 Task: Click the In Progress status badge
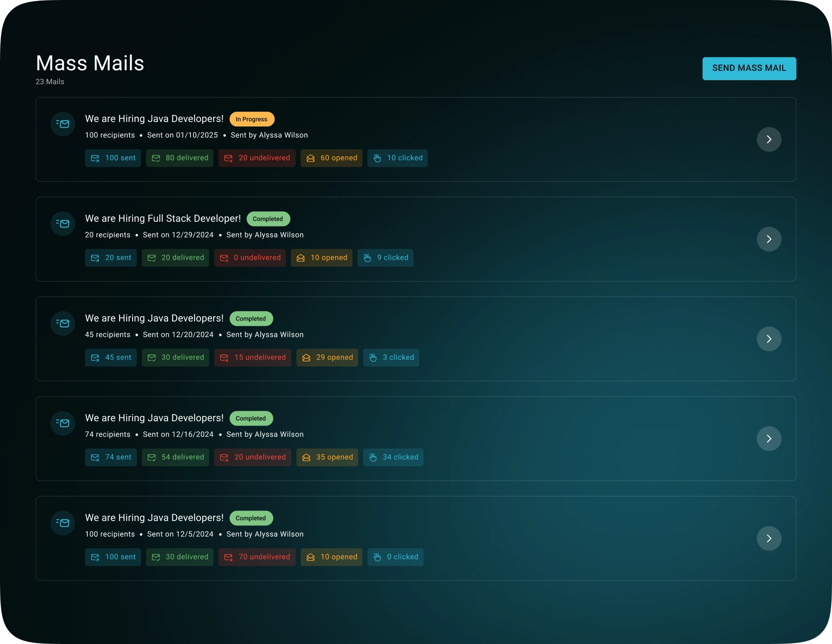[252, 119]
